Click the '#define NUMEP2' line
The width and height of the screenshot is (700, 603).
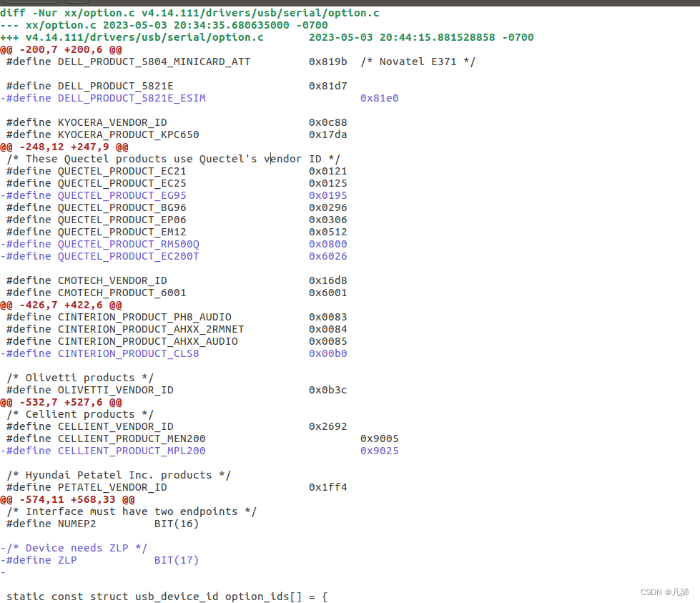click(103, 524)
